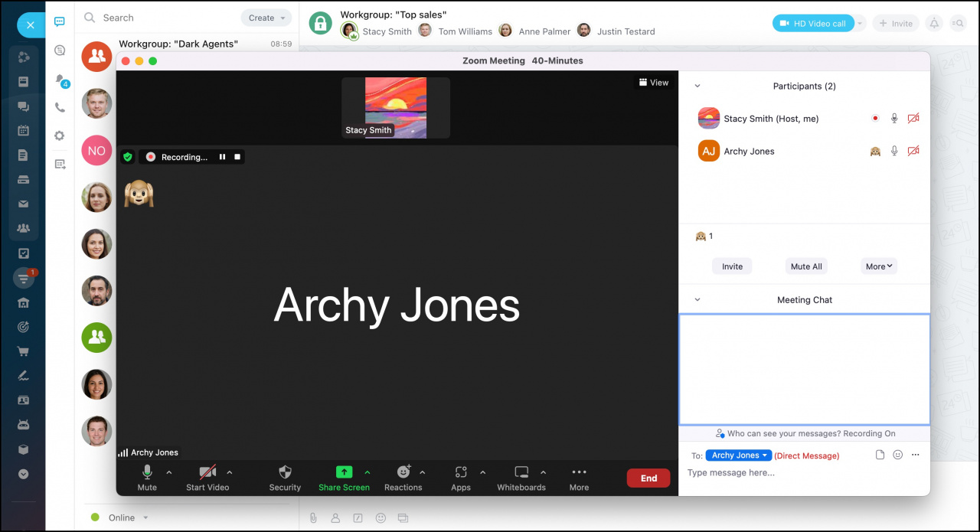Open sidebar funnel icon with 1 badge
The width and height of the screenshot is (980, 532).
(x=24, y=278)
